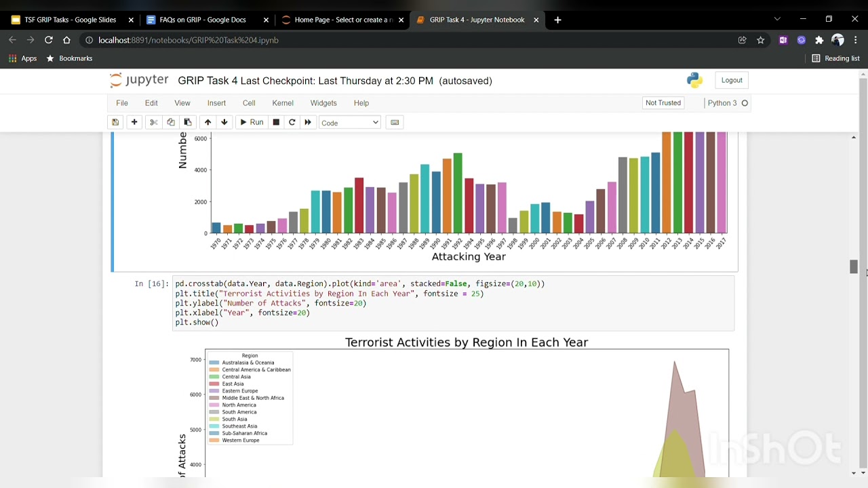868x488 pixels.
Task: Open the command palette keyboard icon
Action: (395, 122)
